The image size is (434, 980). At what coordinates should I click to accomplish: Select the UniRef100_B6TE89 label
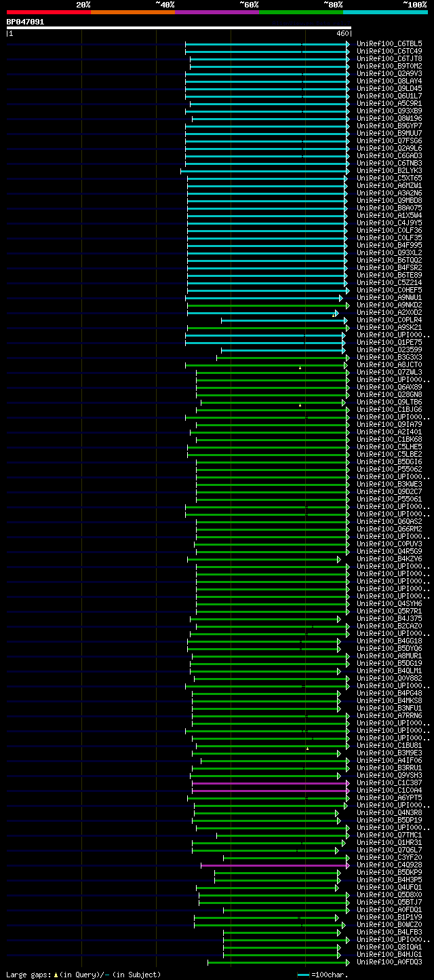(x=389, y=275)
